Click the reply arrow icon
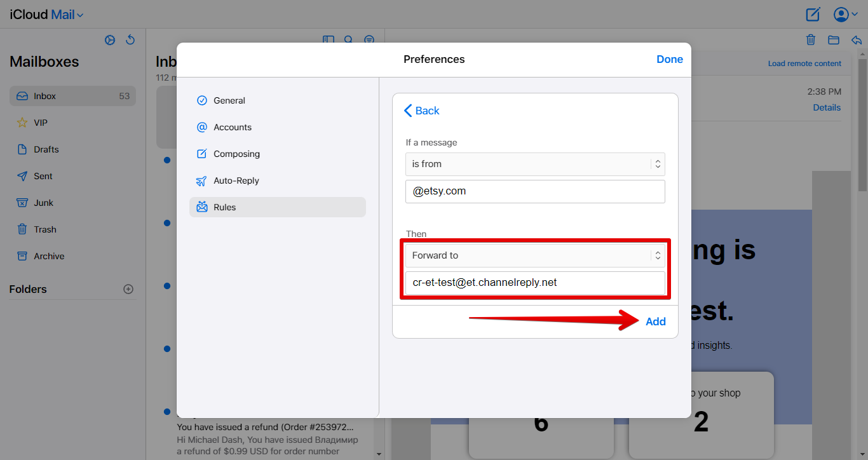This screenshot has width=868, height=460. 856,40
